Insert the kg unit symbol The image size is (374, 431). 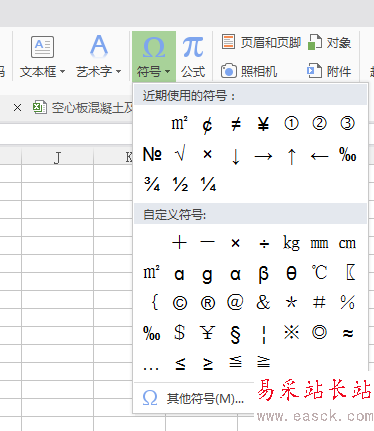point(291,243)
